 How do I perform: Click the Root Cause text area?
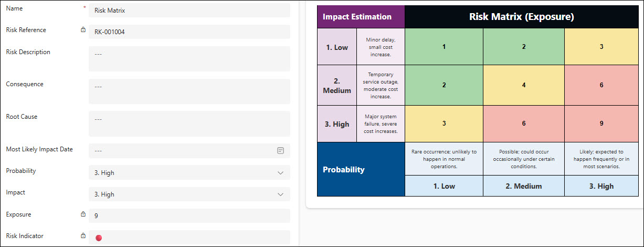(x=189, y=124)
